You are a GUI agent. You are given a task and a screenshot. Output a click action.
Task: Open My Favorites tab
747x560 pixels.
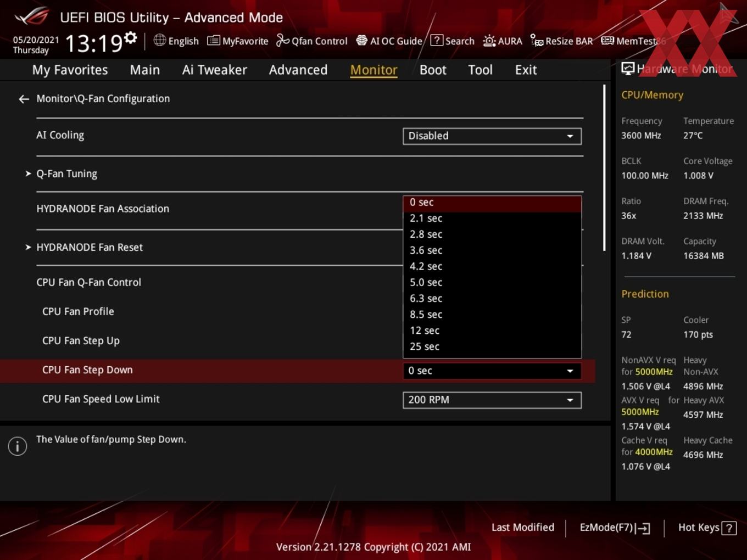point(70,70)
